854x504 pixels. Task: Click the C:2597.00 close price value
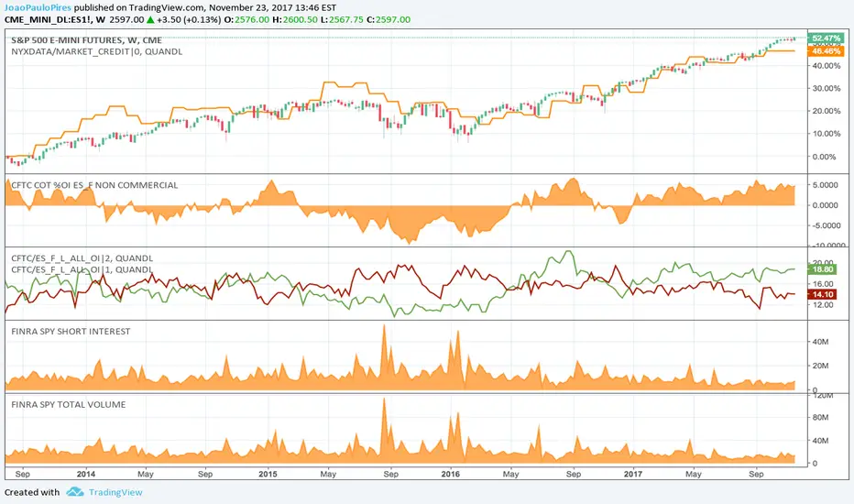389,19
